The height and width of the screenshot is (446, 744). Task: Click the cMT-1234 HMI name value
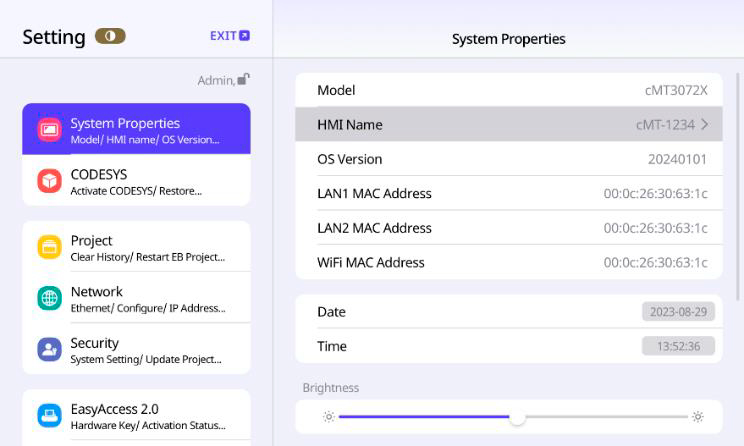point(665,125)
